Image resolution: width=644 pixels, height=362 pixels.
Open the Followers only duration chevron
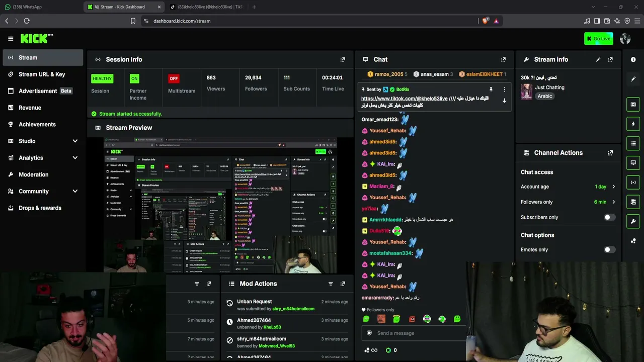click(613, 202)
